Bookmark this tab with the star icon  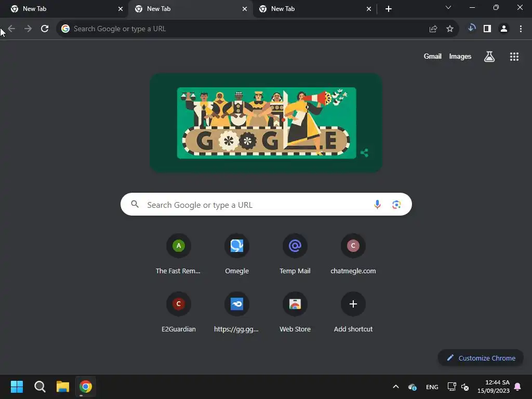click(449, 29)
